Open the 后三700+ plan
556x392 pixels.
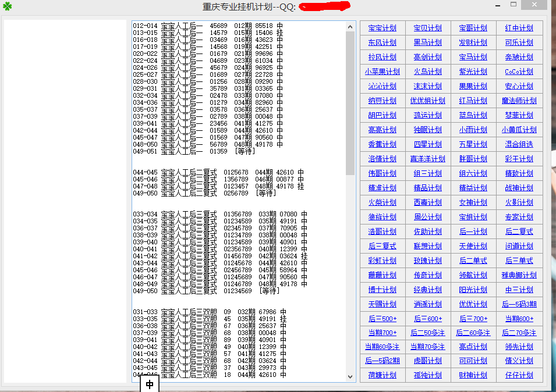click(x=473, y=318)
